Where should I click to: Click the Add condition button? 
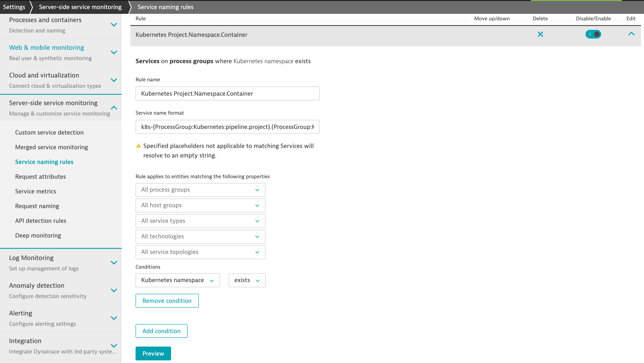click(x=161, y=331)
